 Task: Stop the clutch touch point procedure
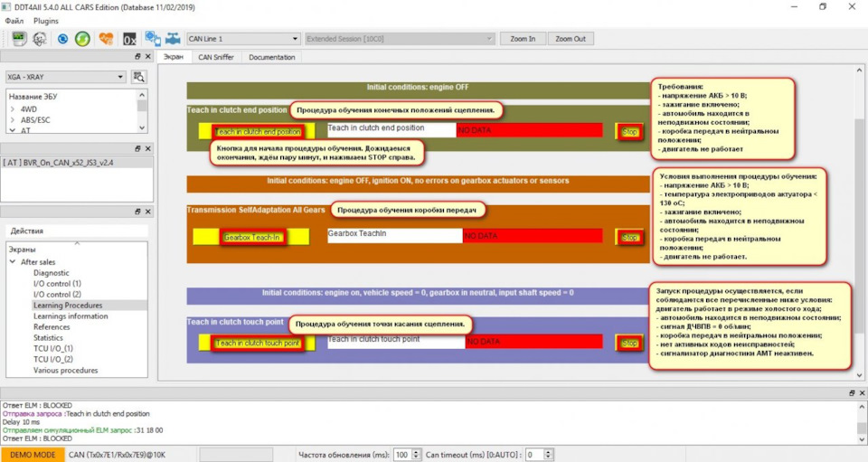click(x=629, y=343)
